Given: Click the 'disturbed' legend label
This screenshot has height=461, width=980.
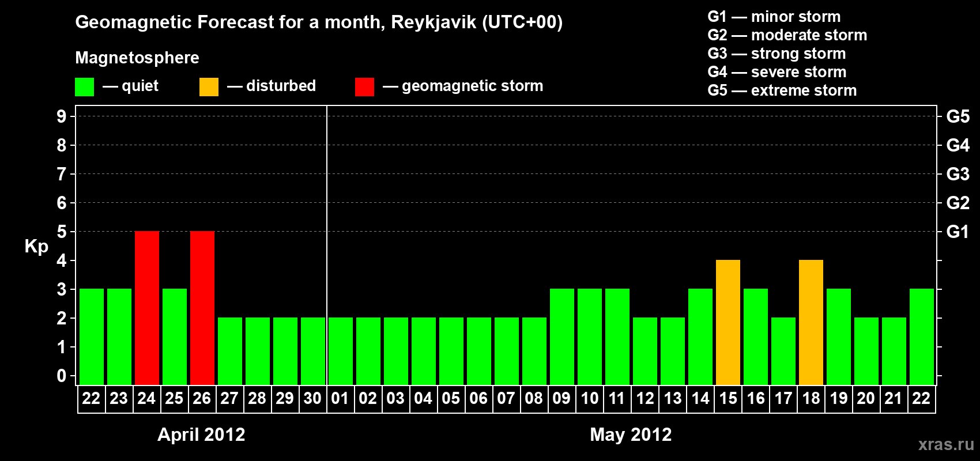Looking at the screenshot, I should (281, 86).
